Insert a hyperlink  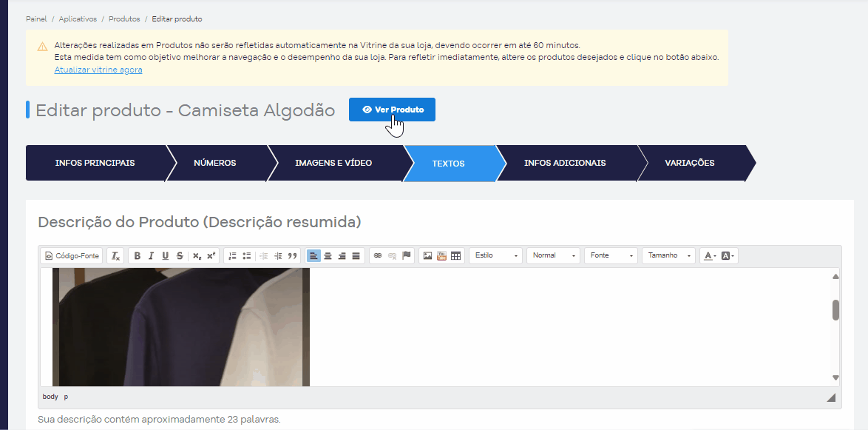coord(378,256)
